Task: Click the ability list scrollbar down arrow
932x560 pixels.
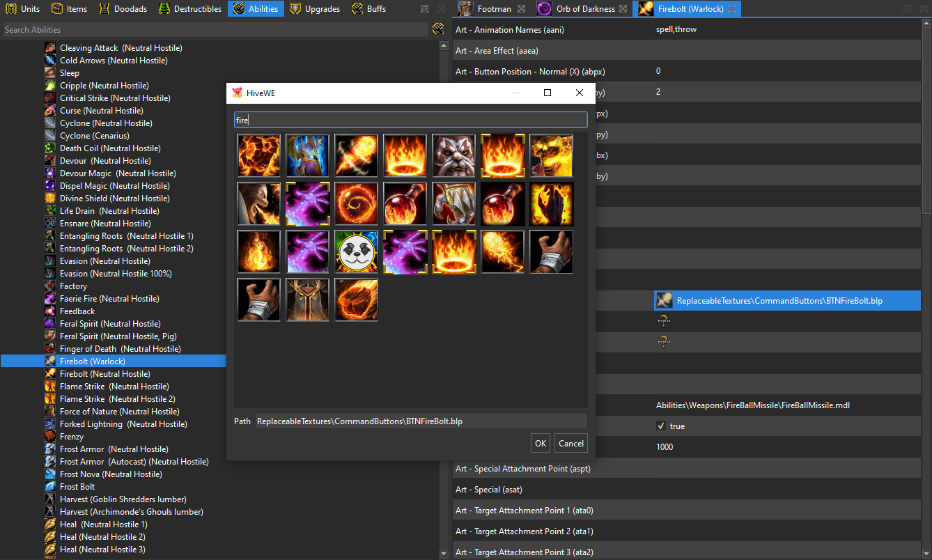Action: [444, 554]
